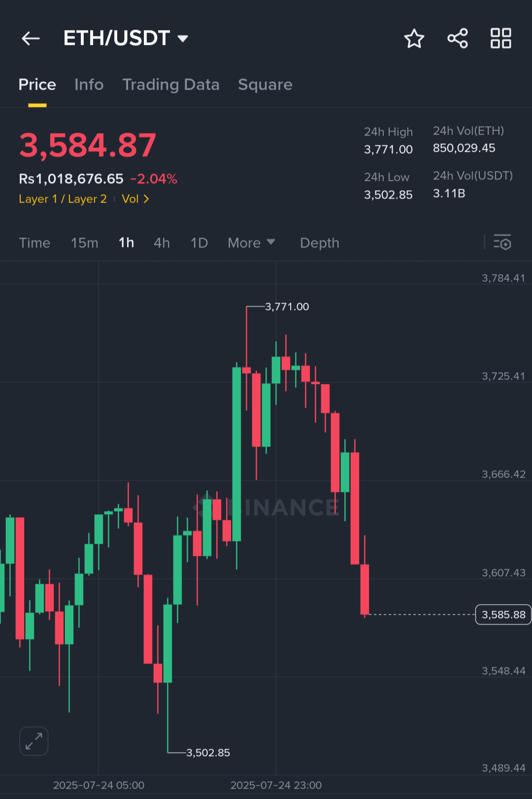Switch to the Trading Data tab
This screenshot has width=532, height=799.
[x=171, y=85]
